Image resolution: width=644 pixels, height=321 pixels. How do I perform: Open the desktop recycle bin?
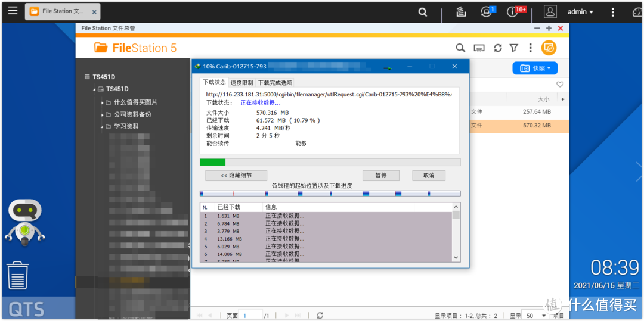(18, 277)
